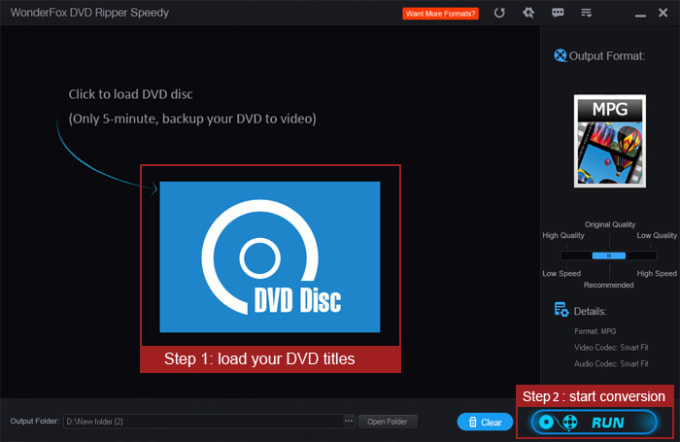Click the 'High Speed' slider label
The image size is (680, 442).
[x=656, y=273]
